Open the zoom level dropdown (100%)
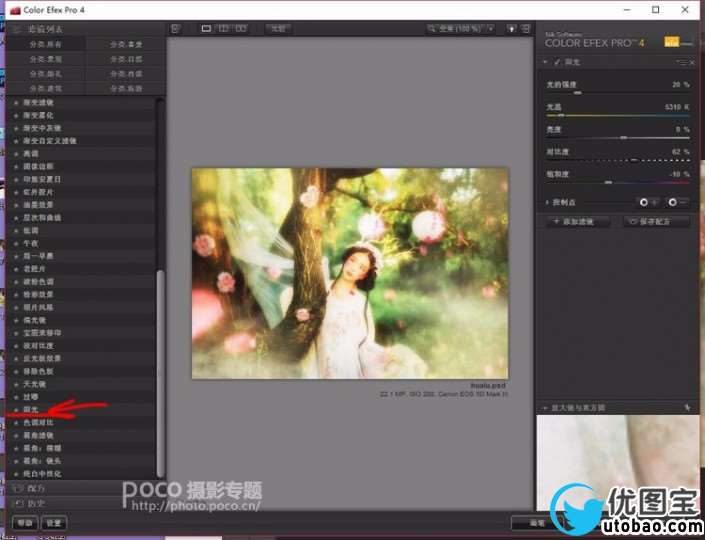This screenshot has height=540, width=705. 461,29
